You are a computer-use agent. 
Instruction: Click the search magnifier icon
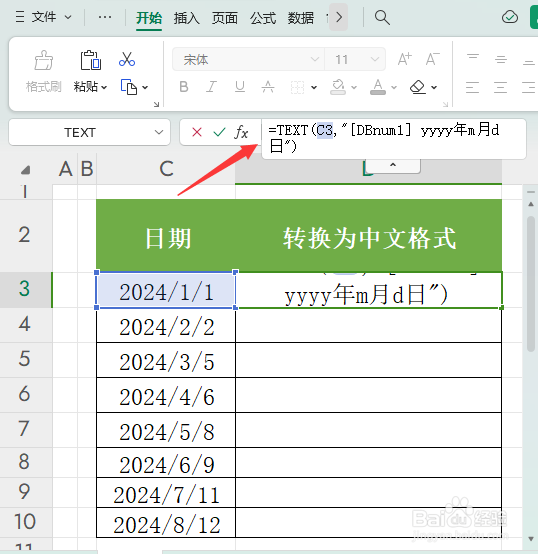[x=382, y=17]
